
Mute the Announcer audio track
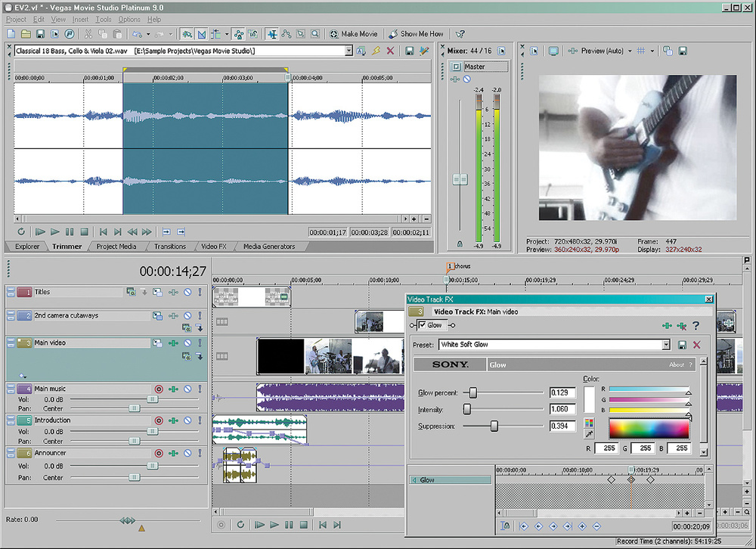click(x=187, y=453)
